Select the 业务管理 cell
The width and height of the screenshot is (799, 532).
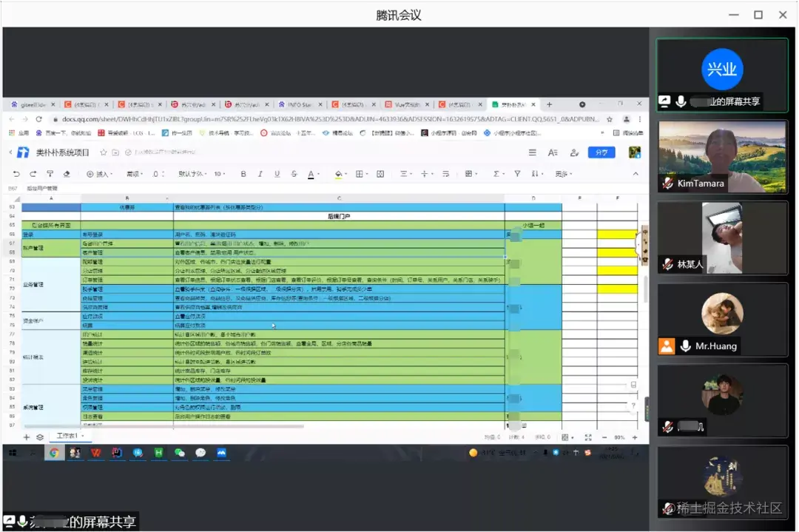pyautogui.click(x=51, y=284)
